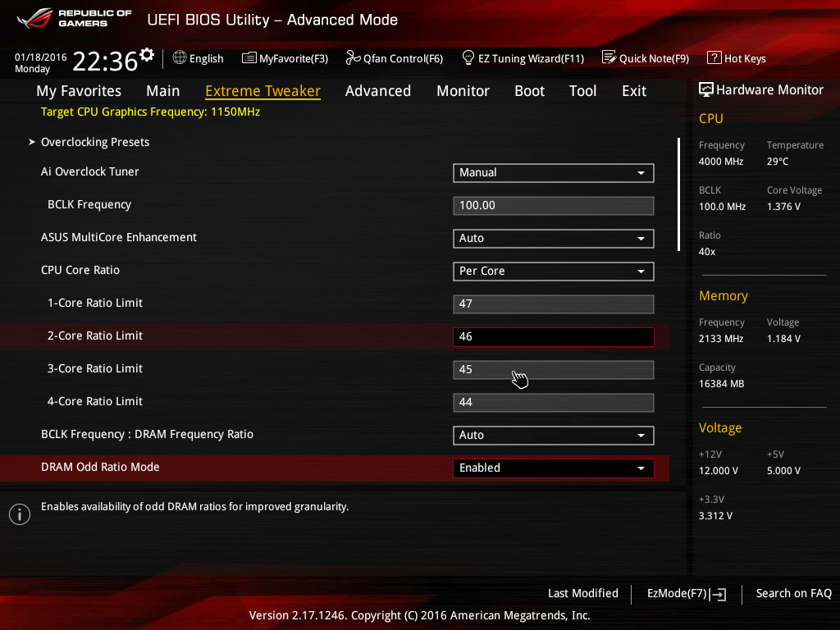840x630 pixels.
Task: Click the settings gear icon beside the clock
Action: tap(147, 55)
